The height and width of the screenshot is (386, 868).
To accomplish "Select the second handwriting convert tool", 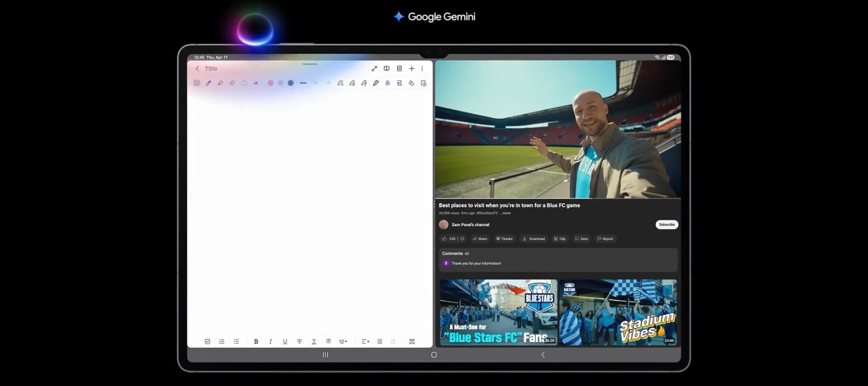I will click(x=352, y=83).
